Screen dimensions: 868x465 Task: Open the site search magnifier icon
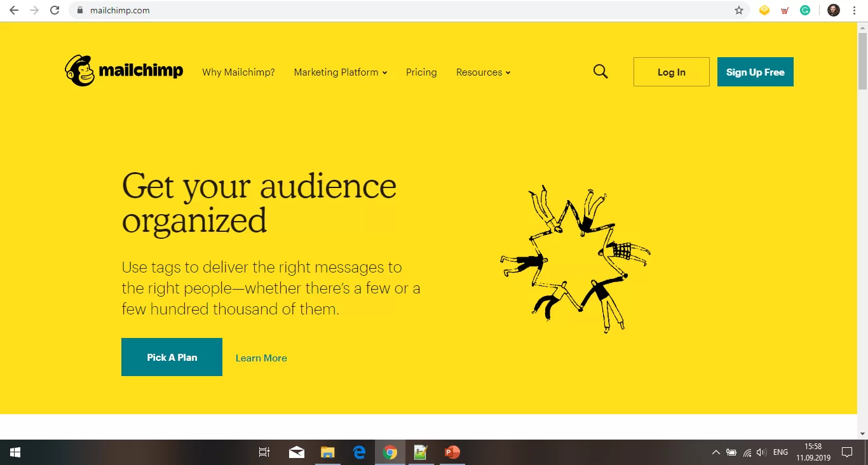coord(600,72)
